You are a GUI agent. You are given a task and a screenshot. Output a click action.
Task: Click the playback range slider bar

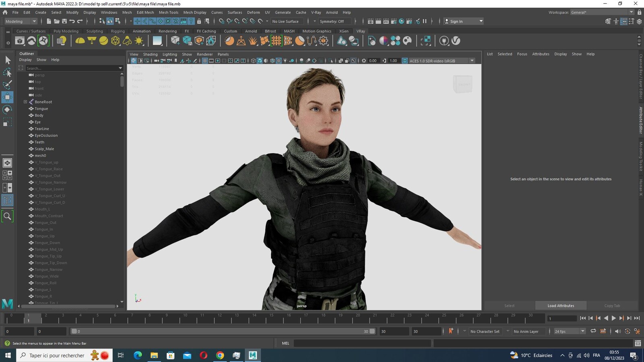pos(223,331)
